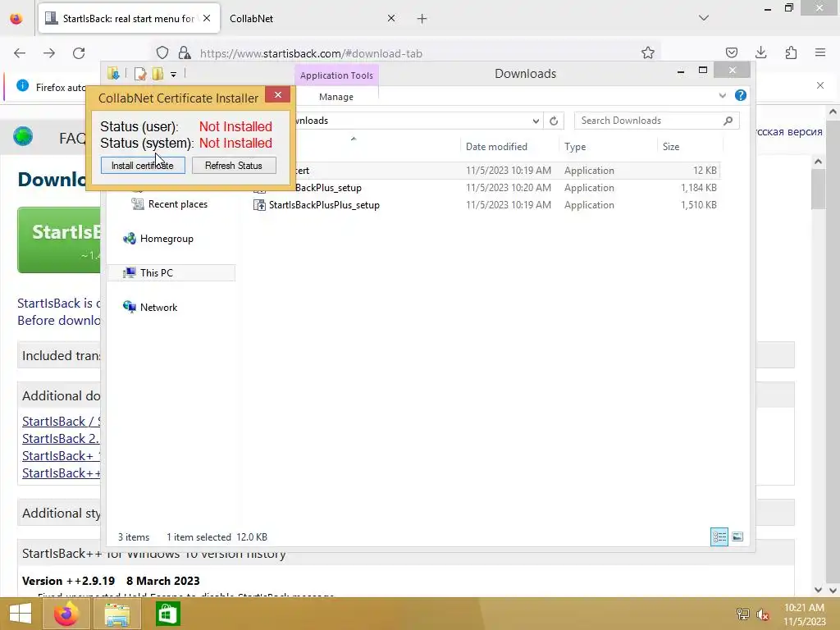Open the Russian version link on webpage
The width and height of the screenshot is (840, 630).
(x=788, y=132)
